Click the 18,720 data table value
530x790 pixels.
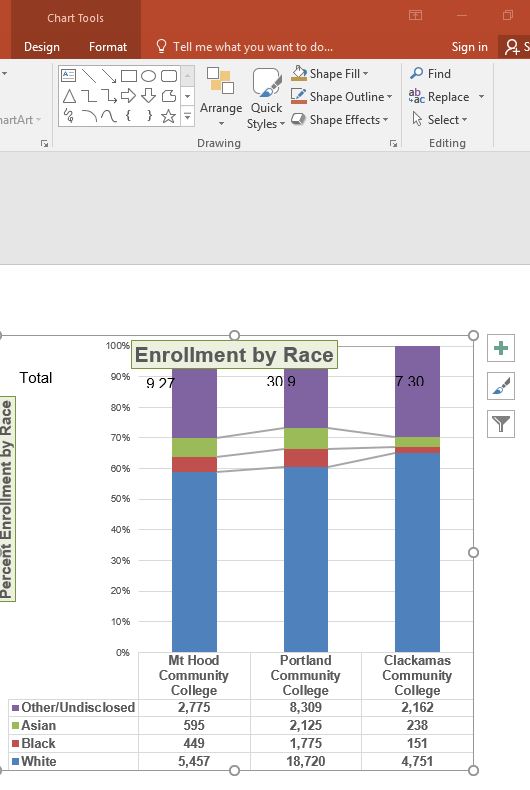pos(306,761)
